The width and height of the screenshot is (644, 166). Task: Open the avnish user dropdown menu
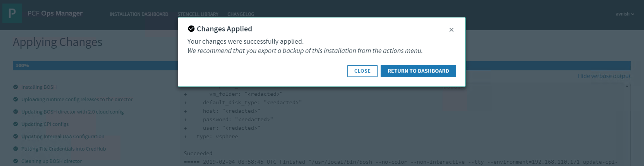pos(624,14)
